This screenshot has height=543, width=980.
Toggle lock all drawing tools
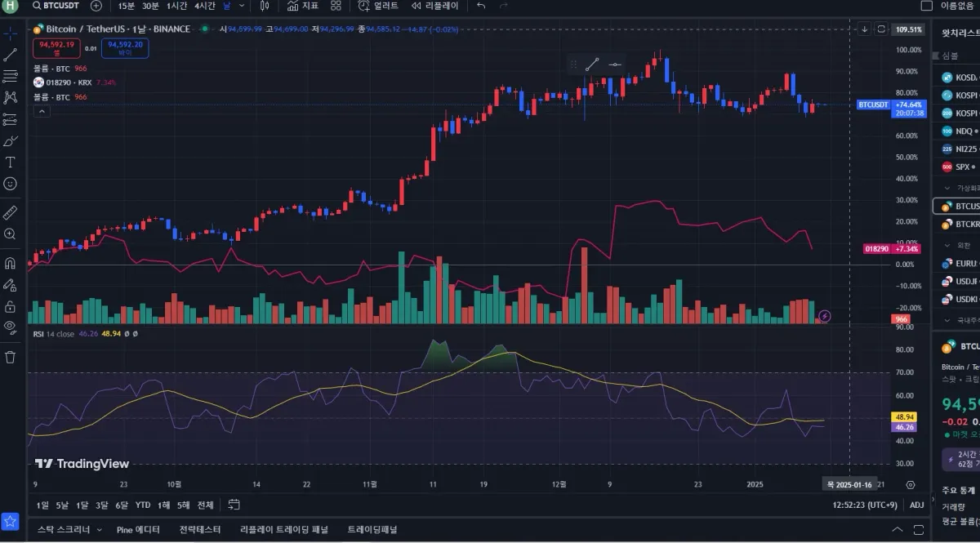coord(10,306)
